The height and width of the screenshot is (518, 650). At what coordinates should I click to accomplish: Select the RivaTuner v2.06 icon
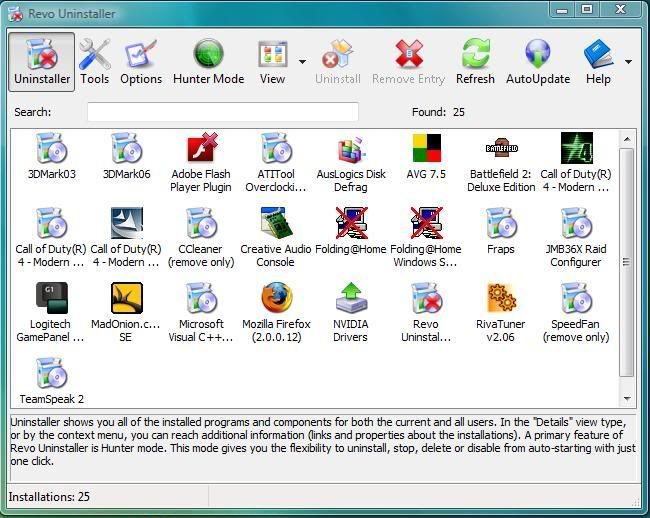click(x=501, y=298)
